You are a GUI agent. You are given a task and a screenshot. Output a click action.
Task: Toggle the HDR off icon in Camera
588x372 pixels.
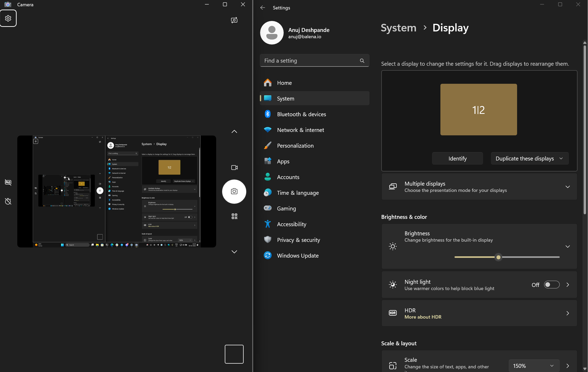(x=8, y=182)
